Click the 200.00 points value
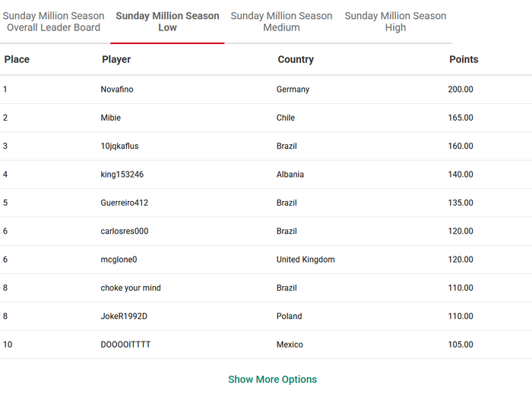The width and height of the screenshot is (532, 397). coord(461,90)
